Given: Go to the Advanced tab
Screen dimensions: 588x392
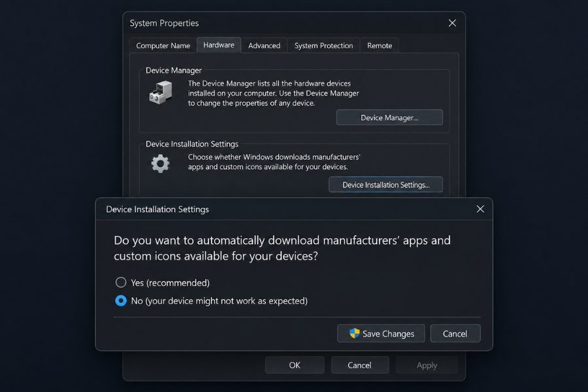Looking at the screenshot, I should pyautogui.click(x=264, y=46).
